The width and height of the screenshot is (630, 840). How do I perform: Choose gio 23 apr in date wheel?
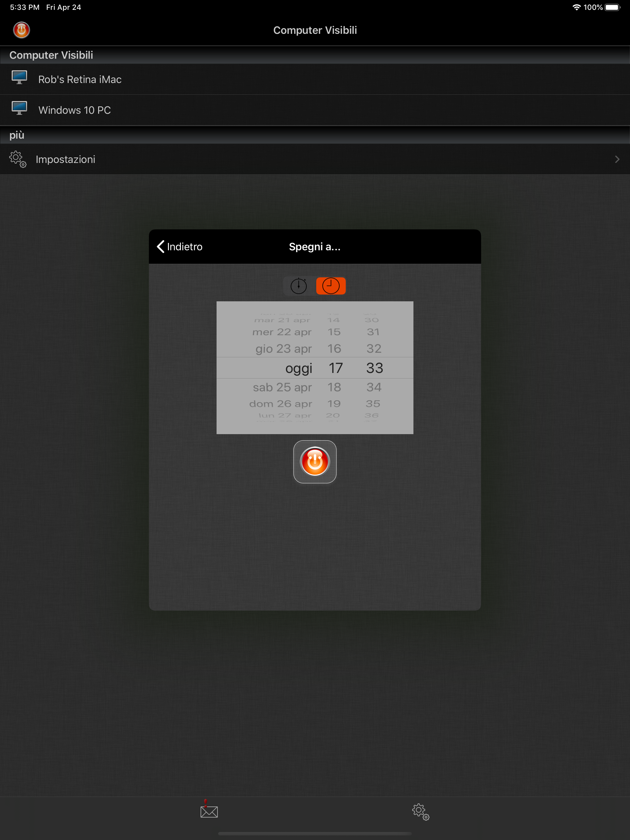pos(283,349)
